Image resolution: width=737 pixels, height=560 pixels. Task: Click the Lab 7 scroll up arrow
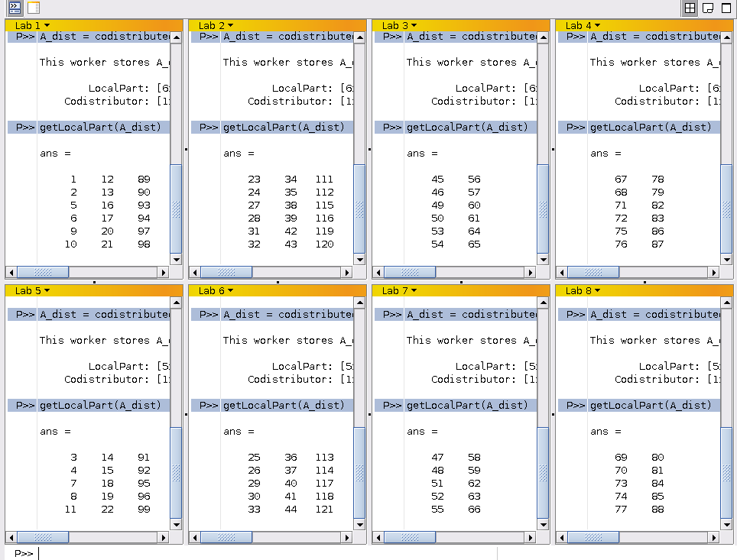(543, 303)
